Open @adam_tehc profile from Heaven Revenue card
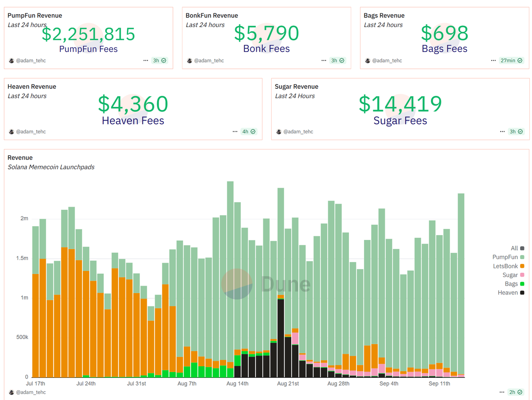 (x=31, y=132)
